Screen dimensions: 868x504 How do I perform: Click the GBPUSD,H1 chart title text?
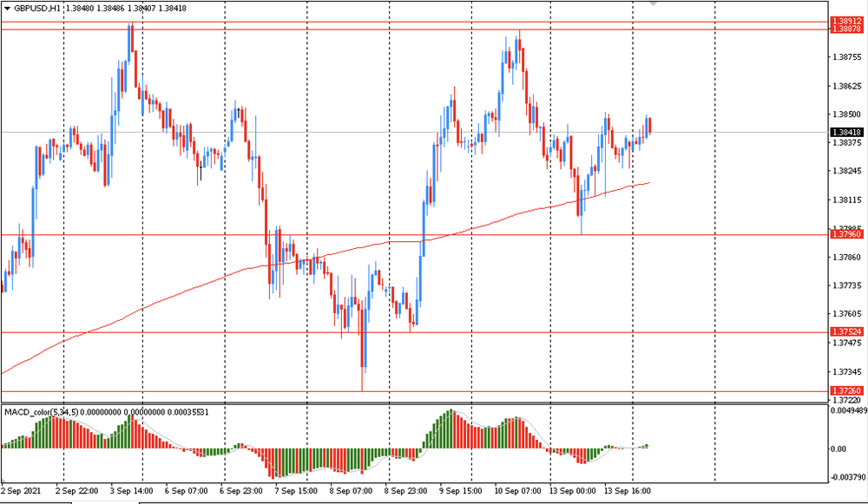point(37,9)
